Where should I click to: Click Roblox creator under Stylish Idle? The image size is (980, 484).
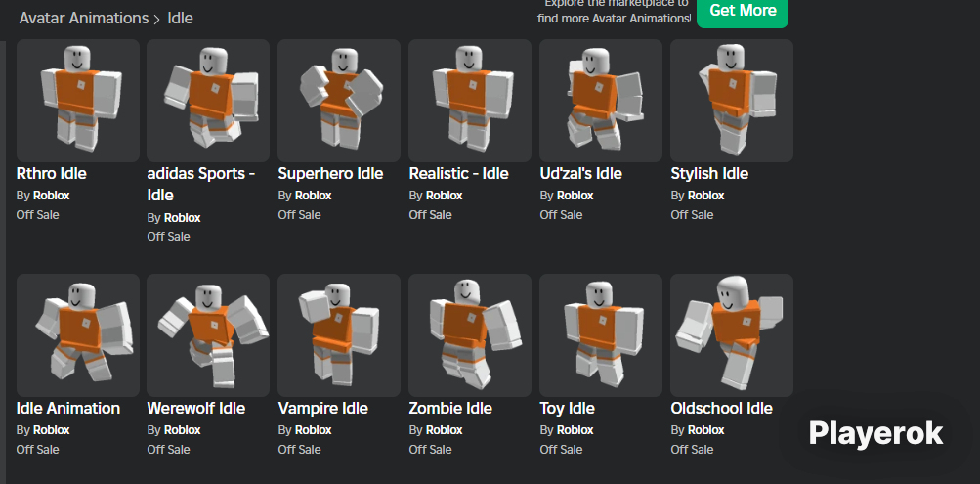point(706,196)
